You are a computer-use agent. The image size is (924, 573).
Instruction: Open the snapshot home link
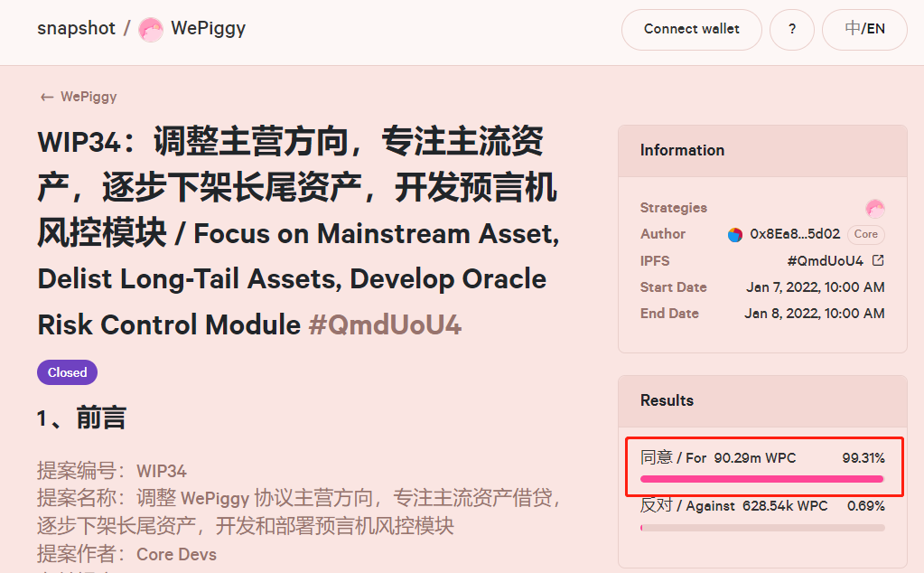(x=76, y=28)
